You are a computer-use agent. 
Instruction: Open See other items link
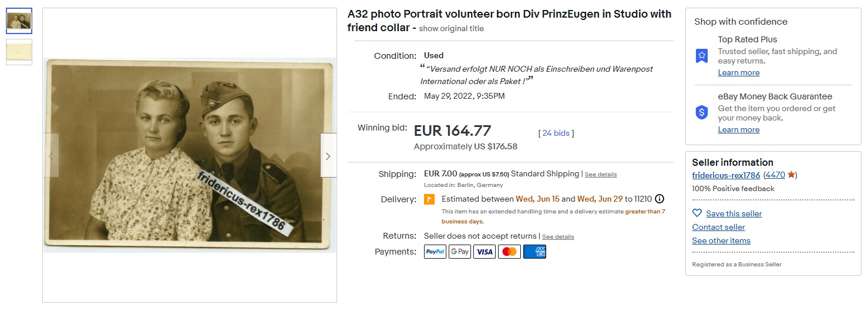click(721, 240)
